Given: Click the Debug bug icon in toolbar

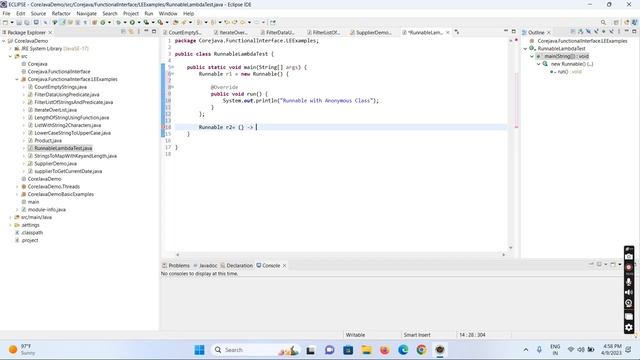Looking at the screenshot, I should [x=118, y=22].
